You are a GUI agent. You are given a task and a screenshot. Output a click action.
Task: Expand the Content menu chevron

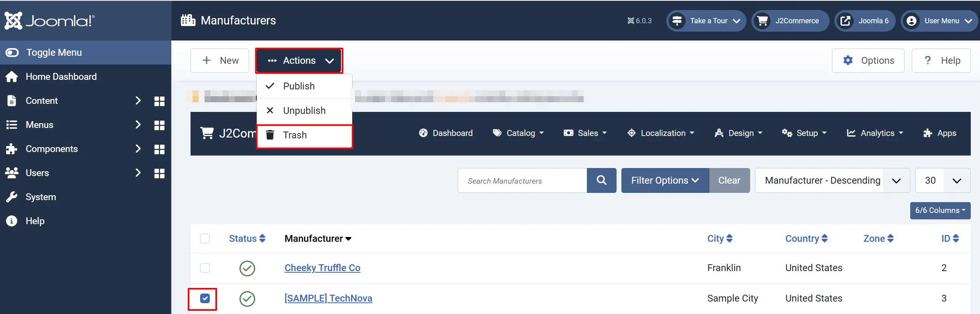(138, 101)
